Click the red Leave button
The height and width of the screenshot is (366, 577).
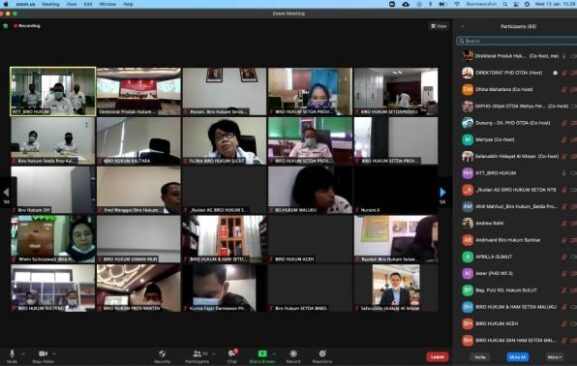437,357
